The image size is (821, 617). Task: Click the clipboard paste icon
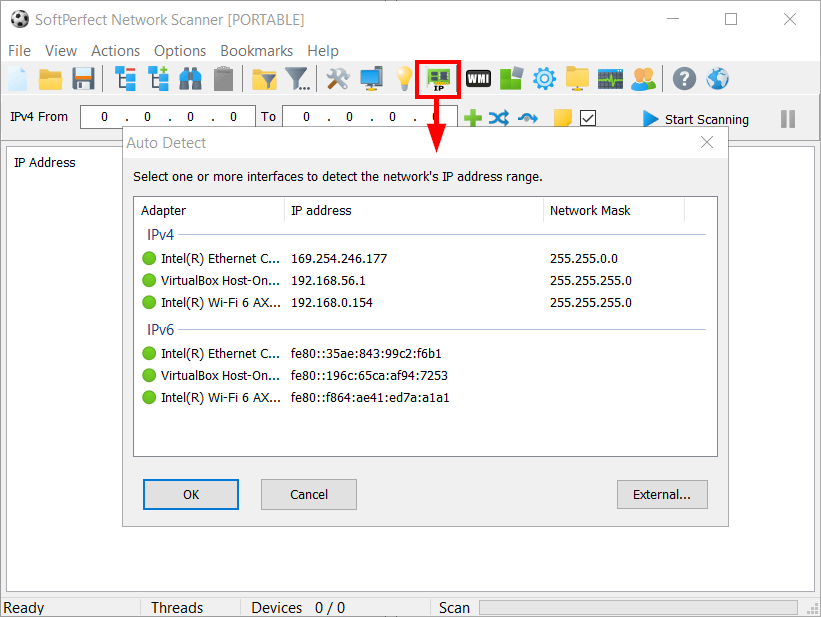(x=224, y=79)
